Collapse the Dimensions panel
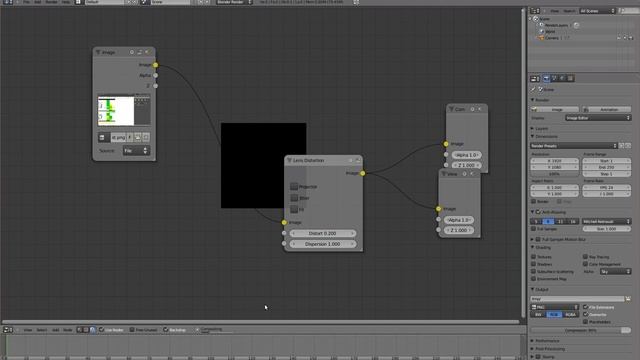The height and width of the screenshot is (360, 640). point(532,136)
